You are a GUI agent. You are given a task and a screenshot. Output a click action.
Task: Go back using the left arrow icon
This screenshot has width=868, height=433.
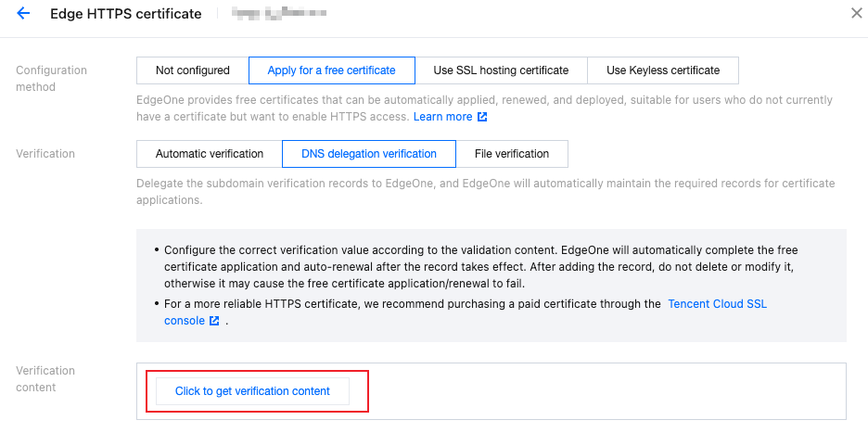click(23, 14)
